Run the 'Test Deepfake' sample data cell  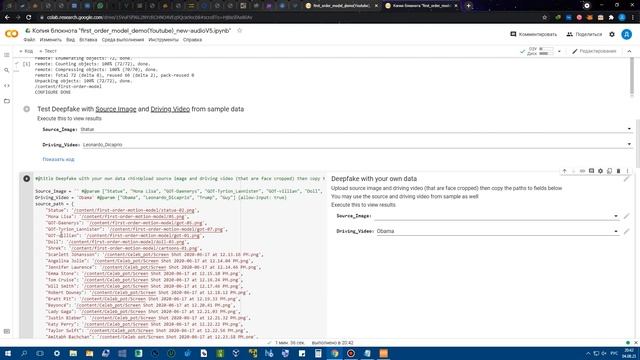pyautogui.click(x=27, y=109)
